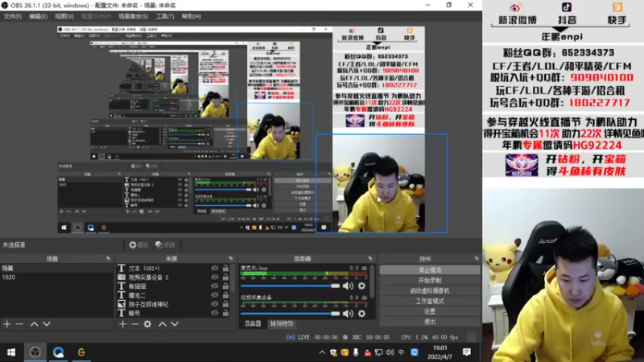Move source up in Sources panel
The image size is (644, 362).
(163, 324)
